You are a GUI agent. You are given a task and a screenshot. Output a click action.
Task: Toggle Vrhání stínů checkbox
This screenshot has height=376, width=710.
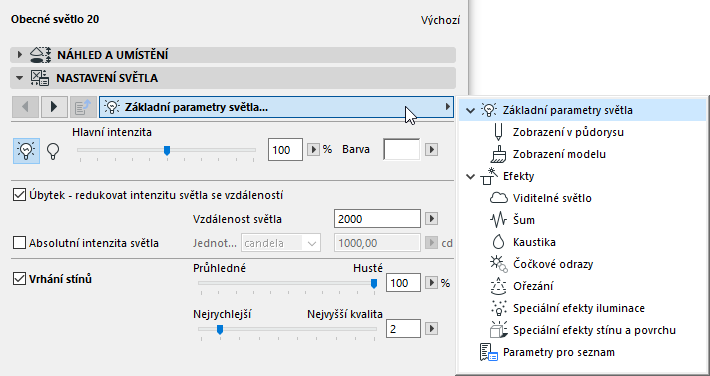click(19, 279)
